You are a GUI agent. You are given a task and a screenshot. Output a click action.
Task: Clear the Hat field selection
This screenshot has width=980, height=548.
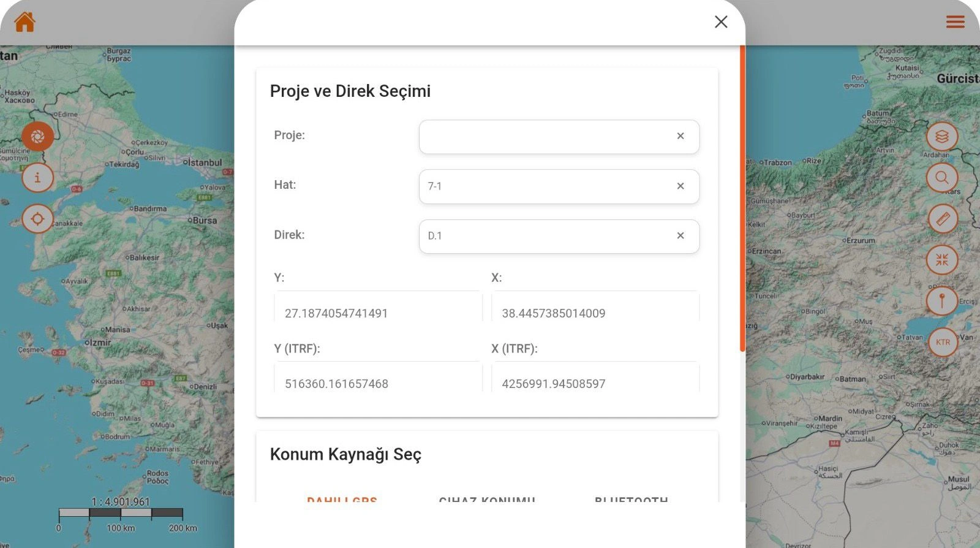pyautogui.click(x=680, y=186)
